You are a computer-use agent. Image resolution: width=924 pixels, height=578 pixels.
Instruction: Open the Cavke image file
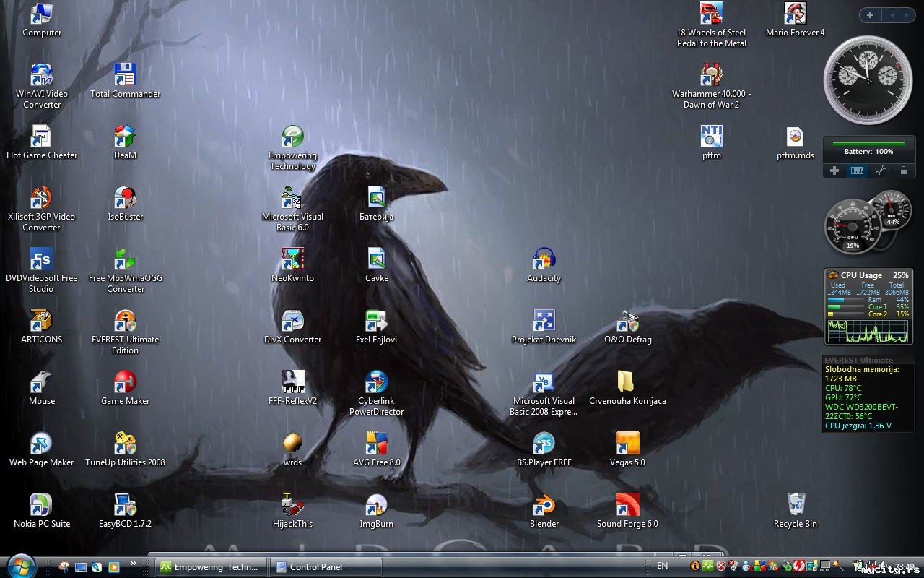pyautogui.click(x=377, y=265)
